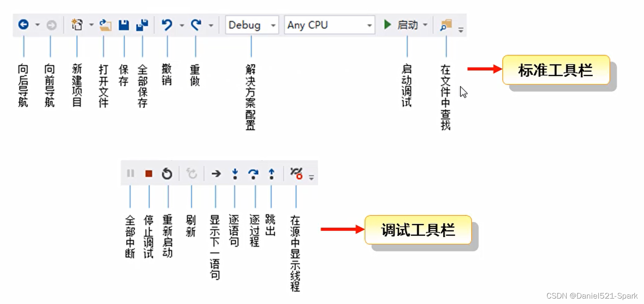Image resolution: width=644 pixels, height=304 pixels.
Task: Click the 重做 caption text
Action: [195, 75]
